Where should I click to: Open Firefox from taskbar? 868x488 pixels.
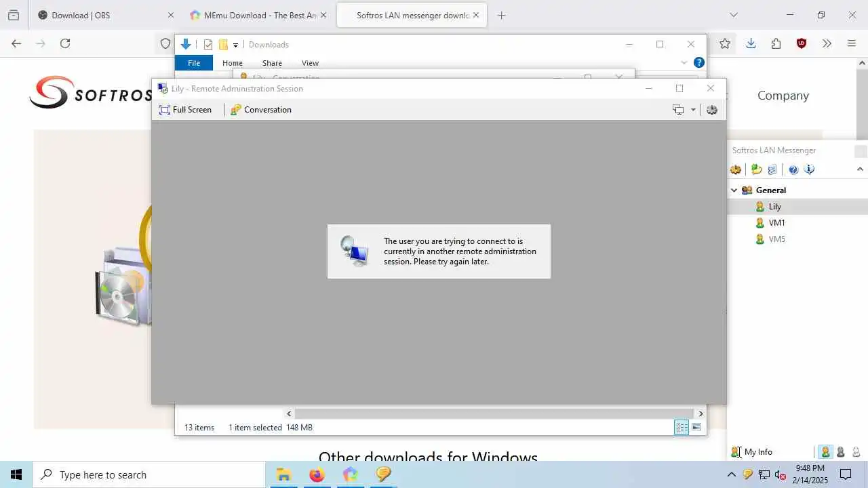(x=317, y=474)
